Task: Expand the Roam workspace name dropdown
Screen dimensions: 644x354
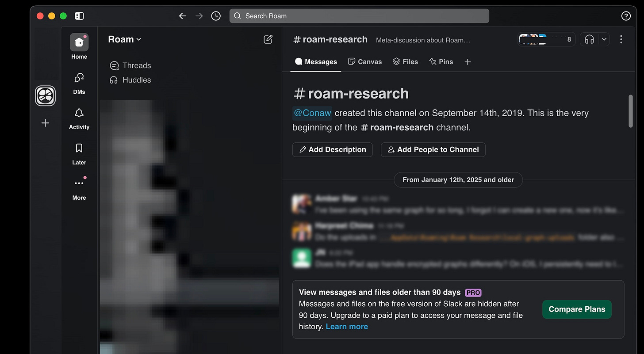Action: [x=124, y=39]
